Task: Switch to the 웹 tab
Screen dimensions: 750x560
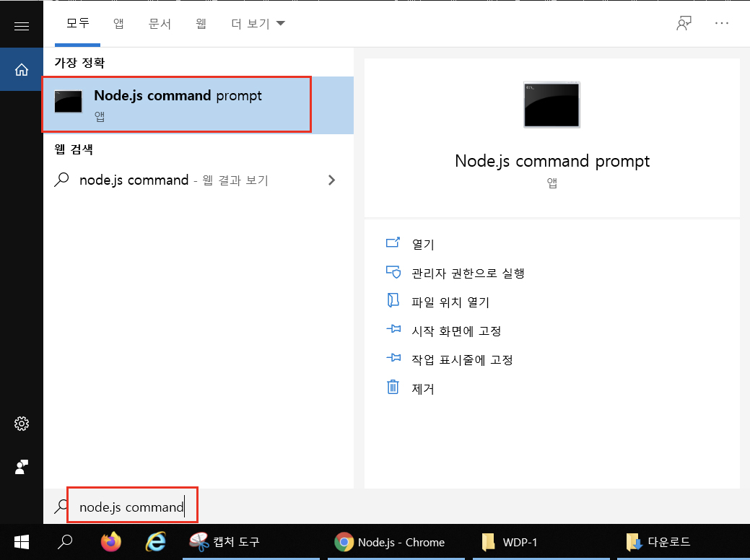Action: [x=201, y=23]
